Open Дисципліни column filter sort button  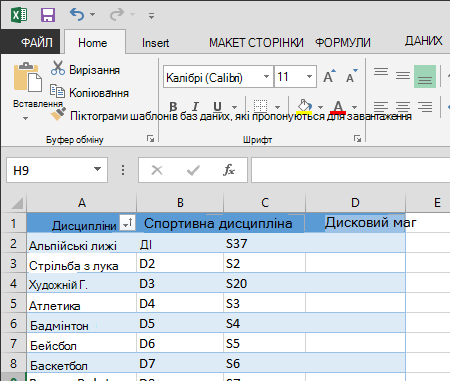[127, 223]
